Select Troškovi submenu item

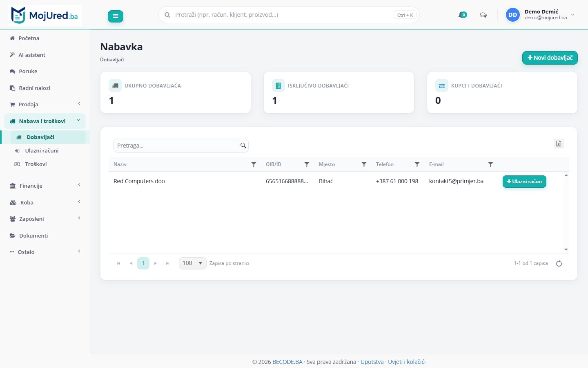47,164
